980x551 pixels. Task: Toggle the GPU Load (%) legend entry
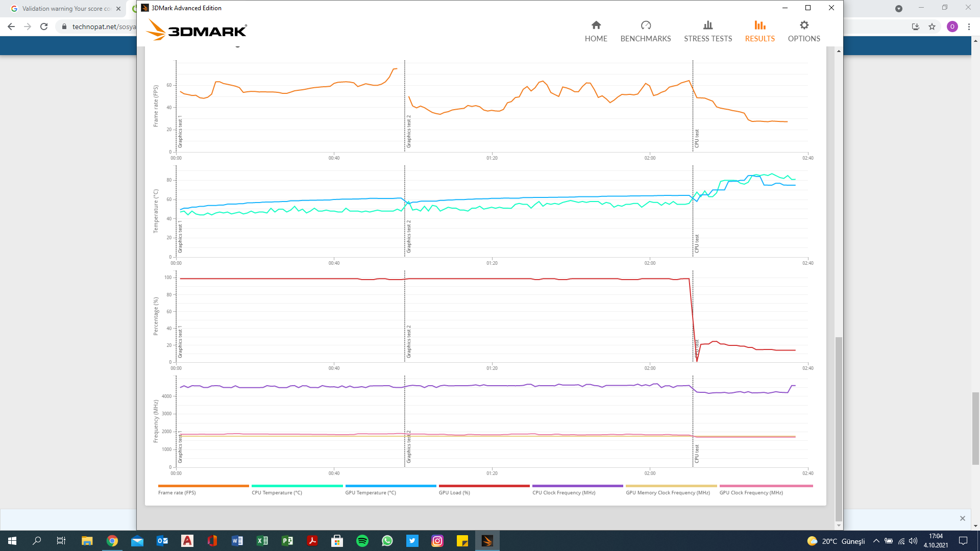(454, 493)
